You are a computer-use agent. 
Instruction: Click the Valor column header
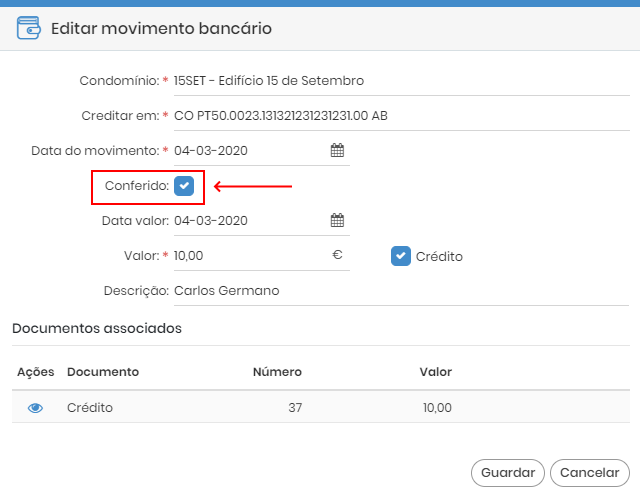[436, 372]
